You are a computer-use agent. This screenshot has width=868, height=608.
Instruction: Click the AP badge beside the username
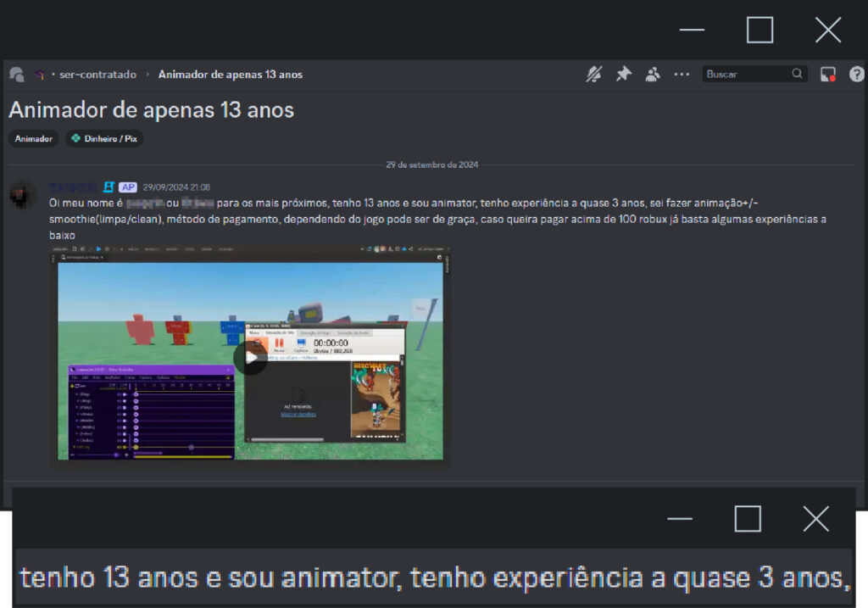click(x=128, y=187)
